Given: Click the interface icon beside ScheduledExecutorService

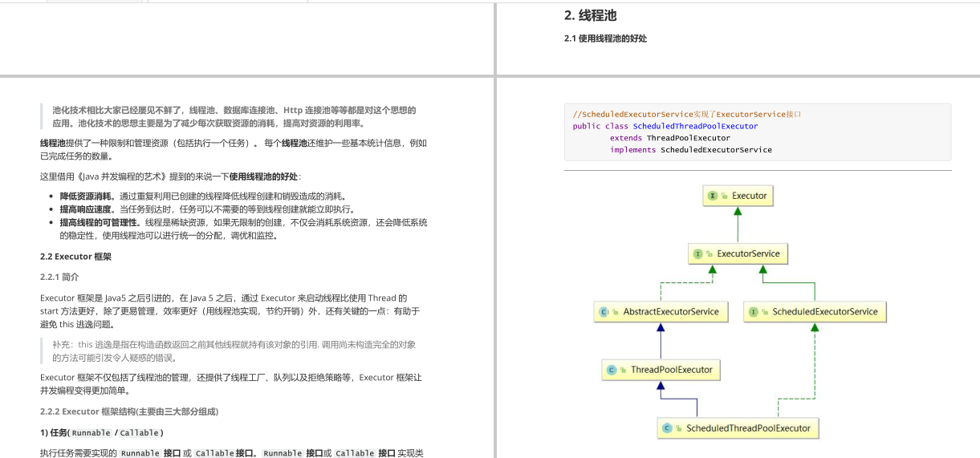Looking at the screenshot, I should [753, 311].
